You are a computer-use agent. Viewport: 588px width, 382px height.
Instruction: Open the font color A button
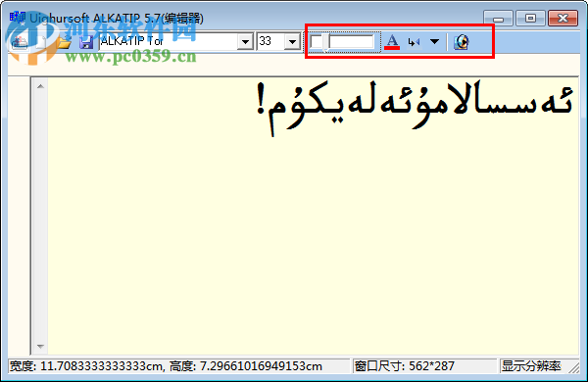[392, 41]
